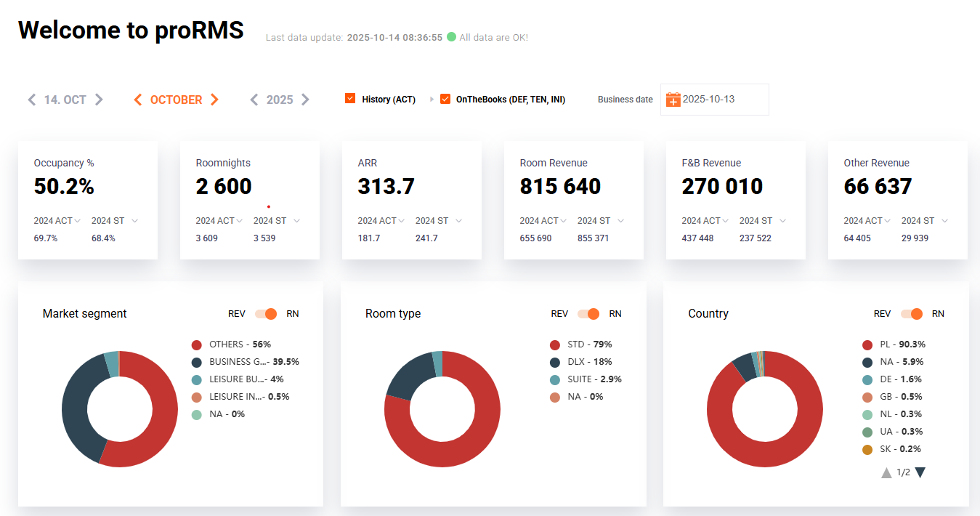
Task: Select the 2025 year period
Action: [x=280, y=100]
